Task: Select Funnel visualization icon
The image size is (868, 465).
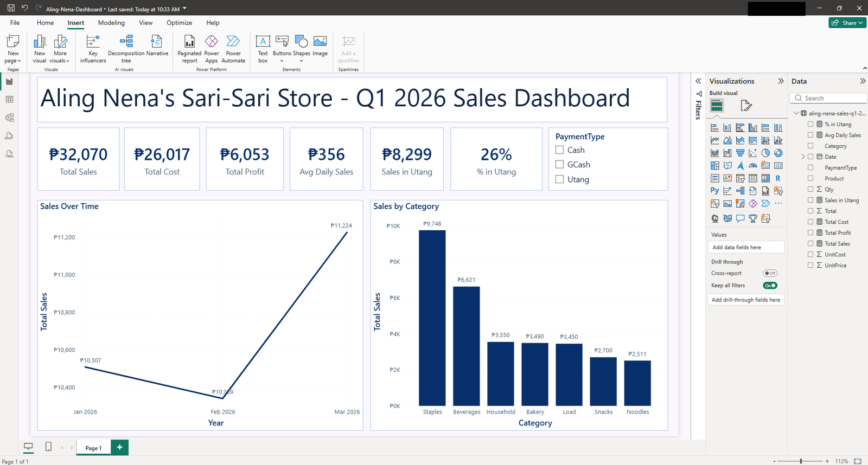Action: click(x=740, y=153)
